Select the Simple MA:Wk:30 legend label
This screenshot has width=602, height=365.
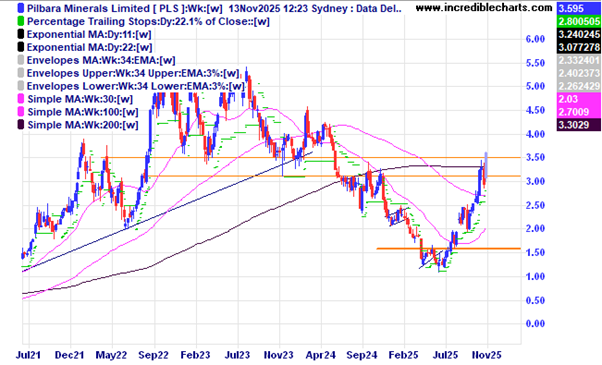tap(80, 99)
